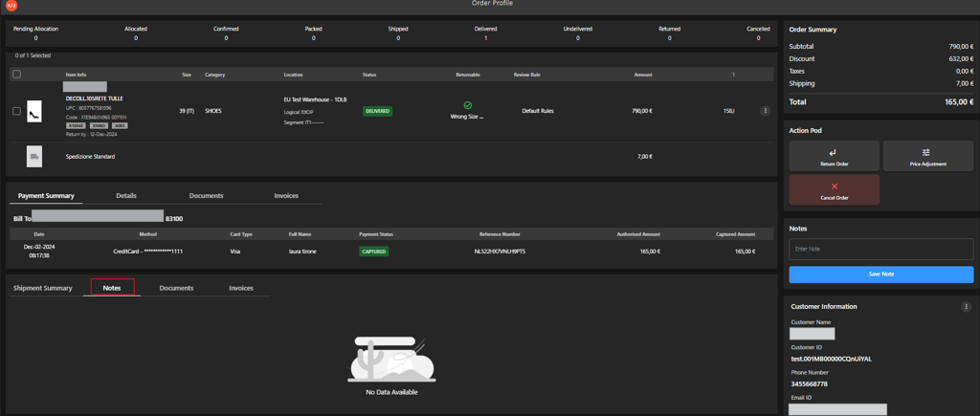Click Customer ID test.001MB00000CQnUiYAL
Viewport: 980px width, 416px height.
pyautogui.click(x=832, y=360)
